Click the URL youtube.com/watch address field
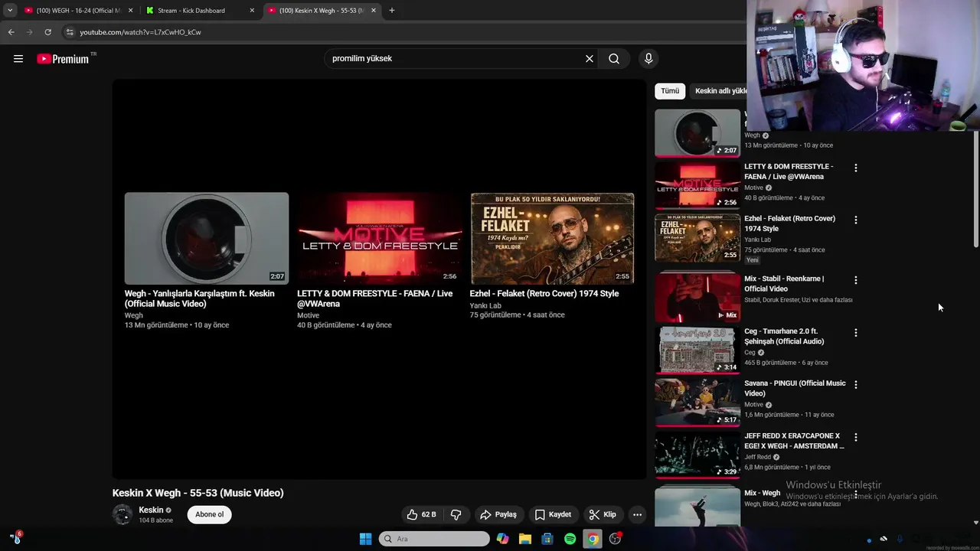 [x=141, y=32]
